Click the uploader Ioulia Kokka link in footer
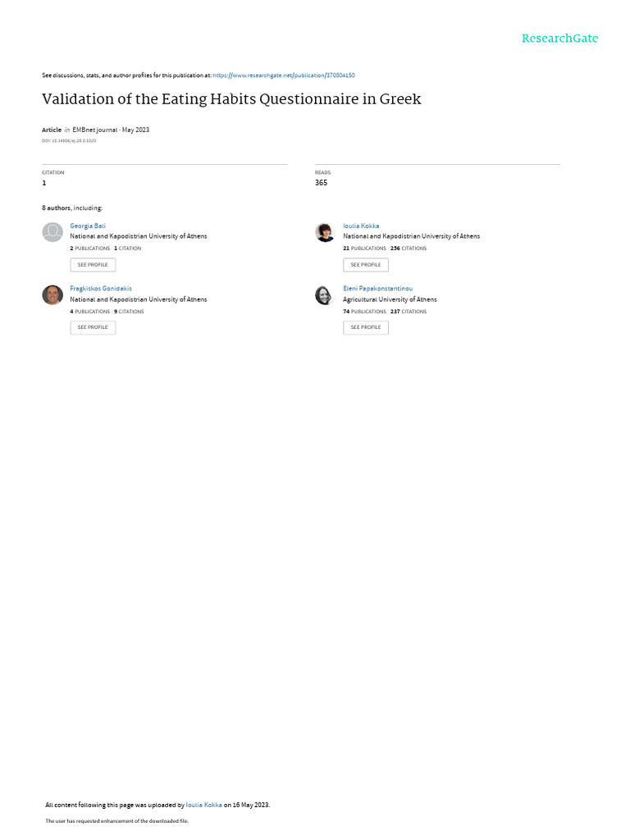 [204, 805]
